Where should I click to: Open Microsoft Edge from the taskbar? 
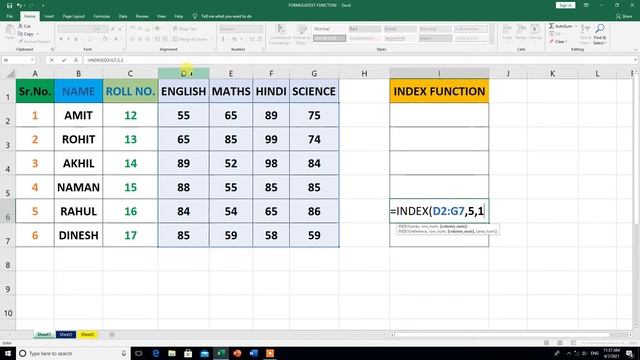(156, 353)
